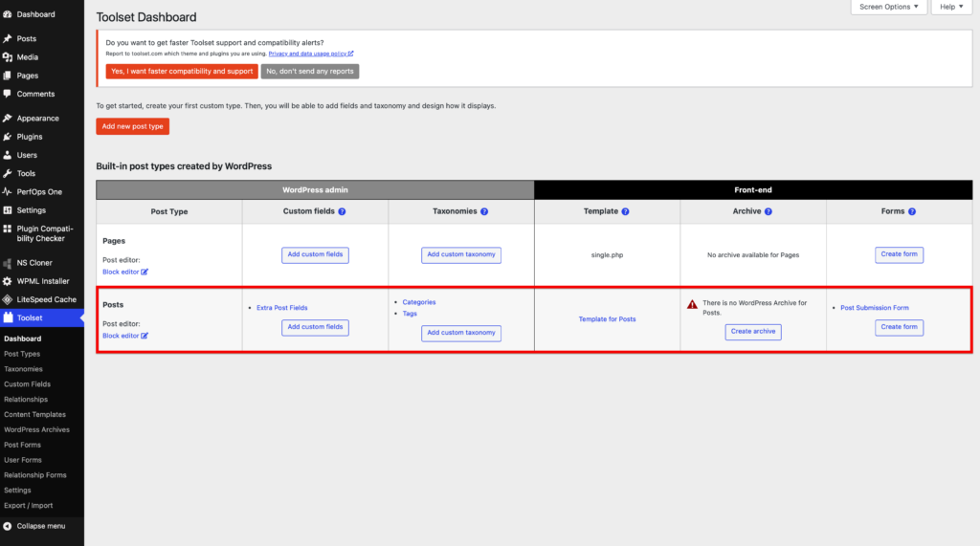Click the WPML Installer gear icon
The width and height of the screenshot is (980, 546).
[x=8, y=281]
